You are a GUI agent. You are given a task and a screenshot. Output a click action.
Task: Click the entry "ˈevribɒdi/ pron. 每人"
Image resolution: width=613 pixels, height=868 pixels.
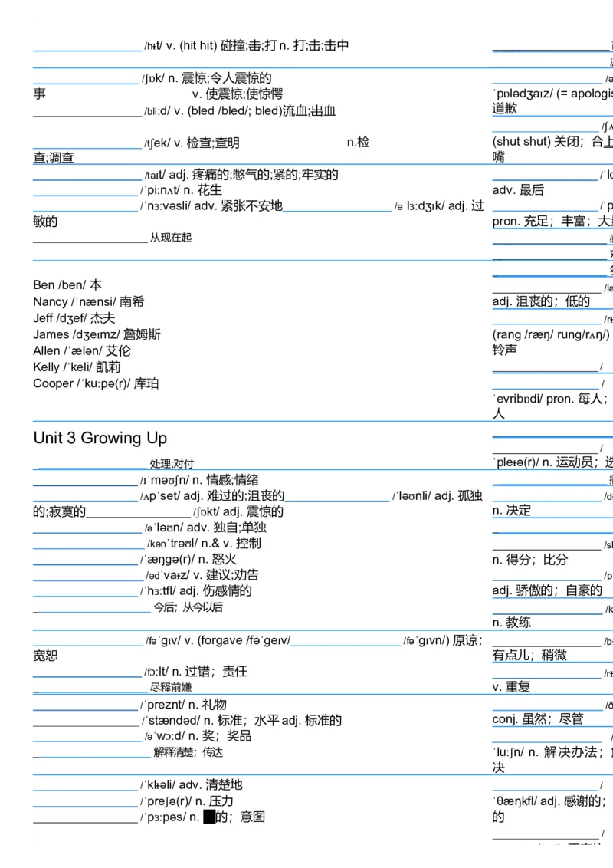click(x=536, y=398)
